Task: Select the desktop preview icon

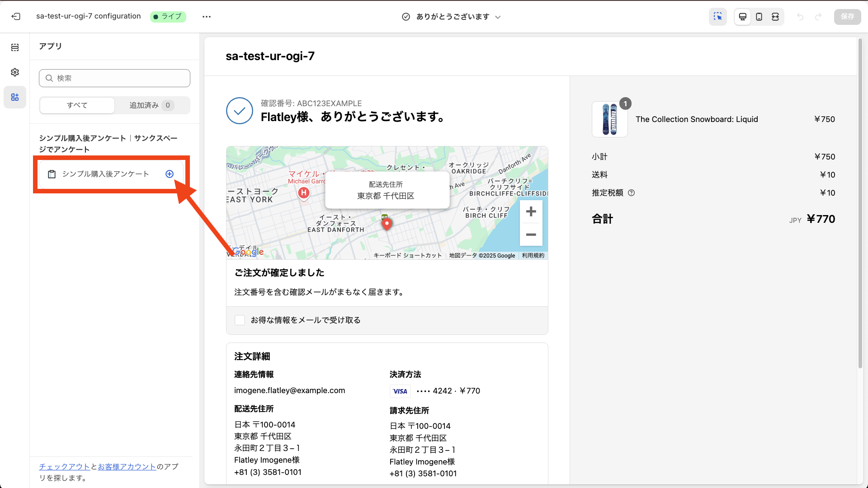Action: click(742, 16)
